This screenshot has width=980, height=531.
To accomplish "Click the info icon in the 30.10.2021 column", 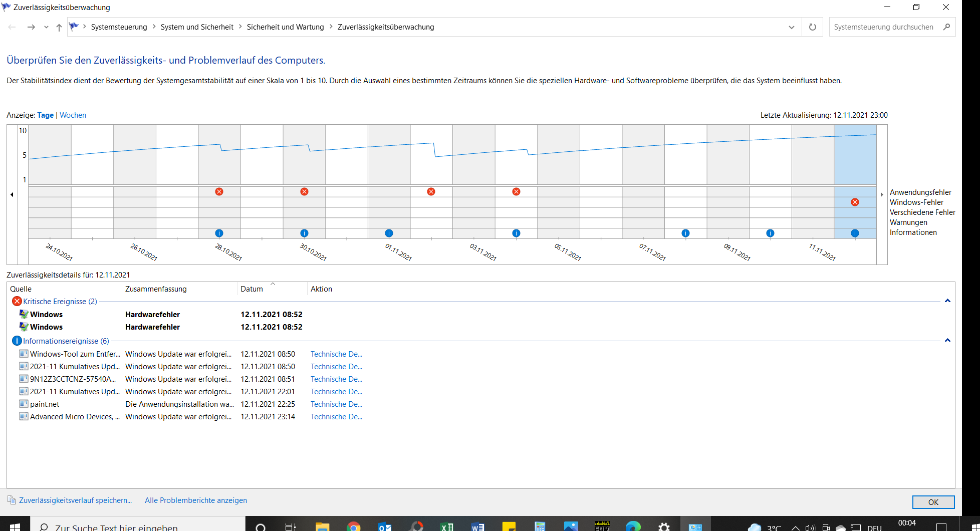I will [304, 233].
